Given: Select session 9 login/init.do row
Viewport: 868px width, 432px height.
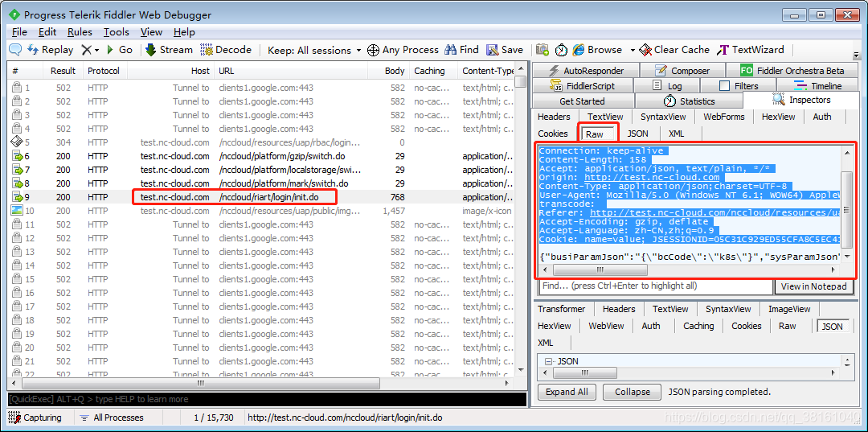Looking at the screenshot, I should [261, 197].
